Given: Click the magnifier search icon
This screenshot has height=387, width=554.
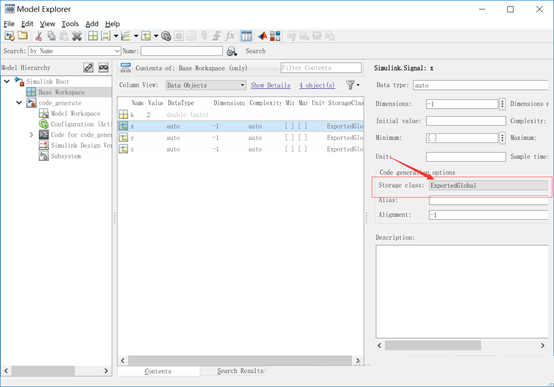Looking at the screenshot, I should pos(232,51).
